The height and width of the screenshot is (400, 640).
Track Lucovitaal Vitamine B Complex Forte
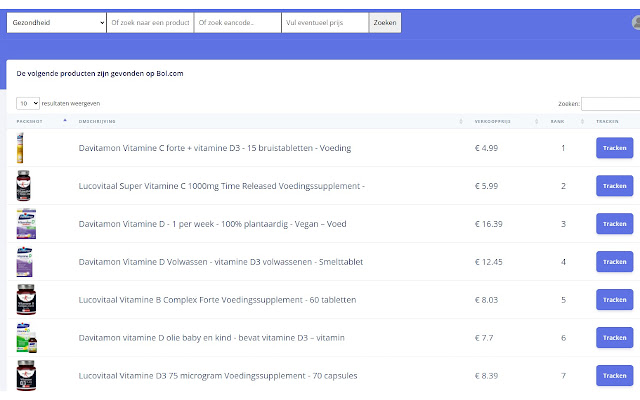[614, 300]
